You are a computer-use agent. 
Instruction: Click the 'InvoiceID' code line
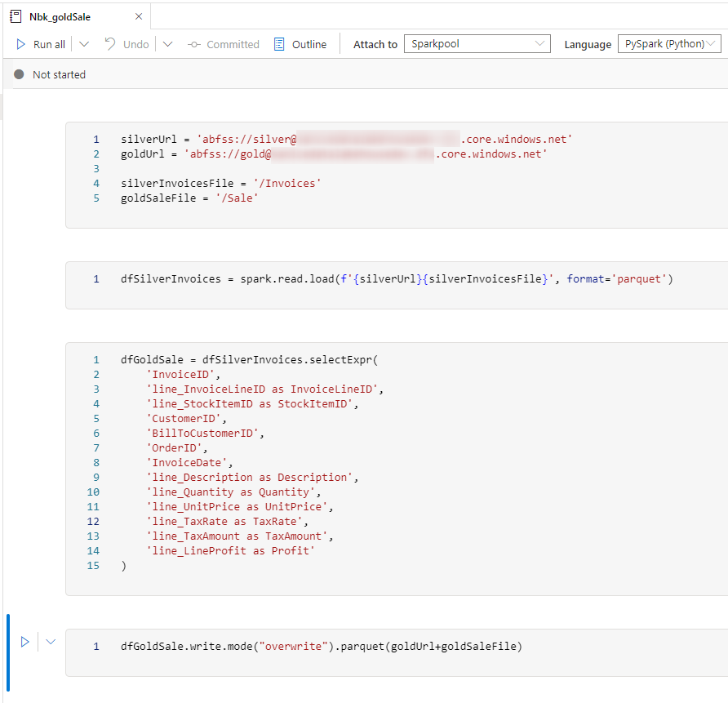click(183, 375)
